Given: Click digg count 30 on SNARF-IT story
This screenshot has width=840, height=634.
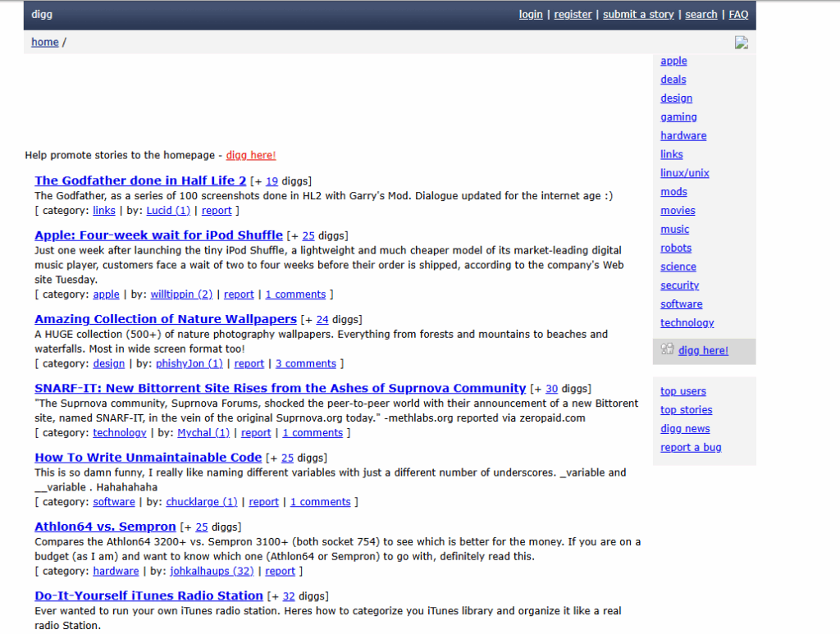Looking at the screenshot, I should pos(551,389).
